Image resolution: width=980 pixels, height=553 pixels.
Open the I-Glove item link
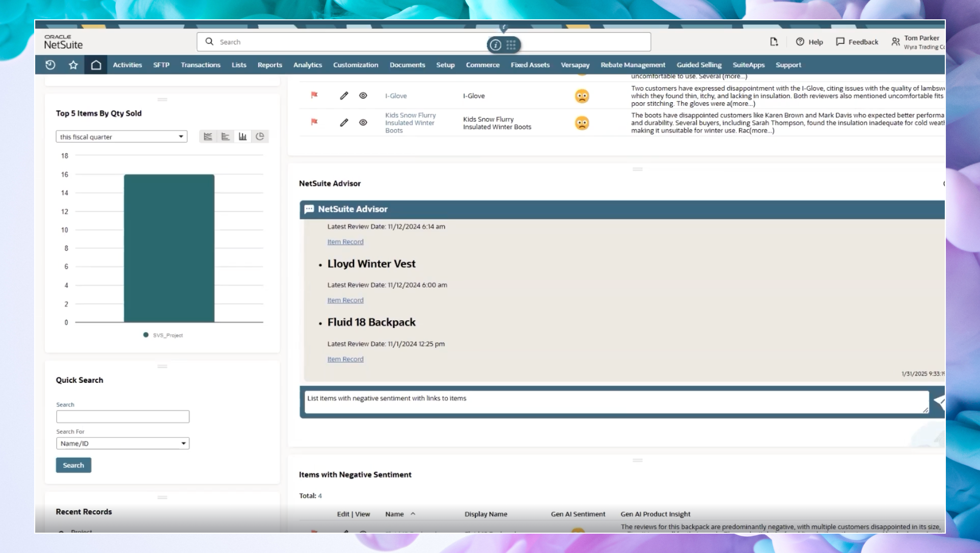tap(396, 96)
